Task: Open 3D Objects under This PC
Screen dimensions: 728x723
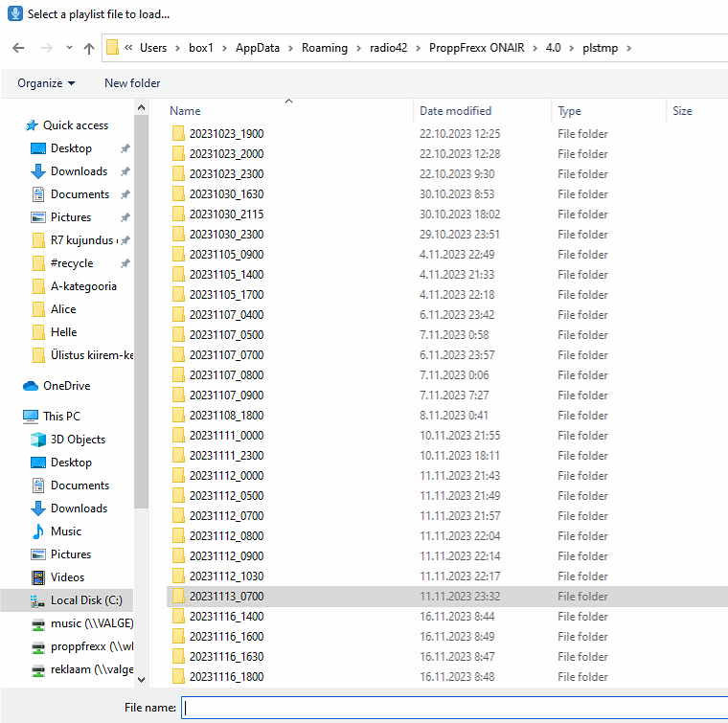Action: click(78, 440)
